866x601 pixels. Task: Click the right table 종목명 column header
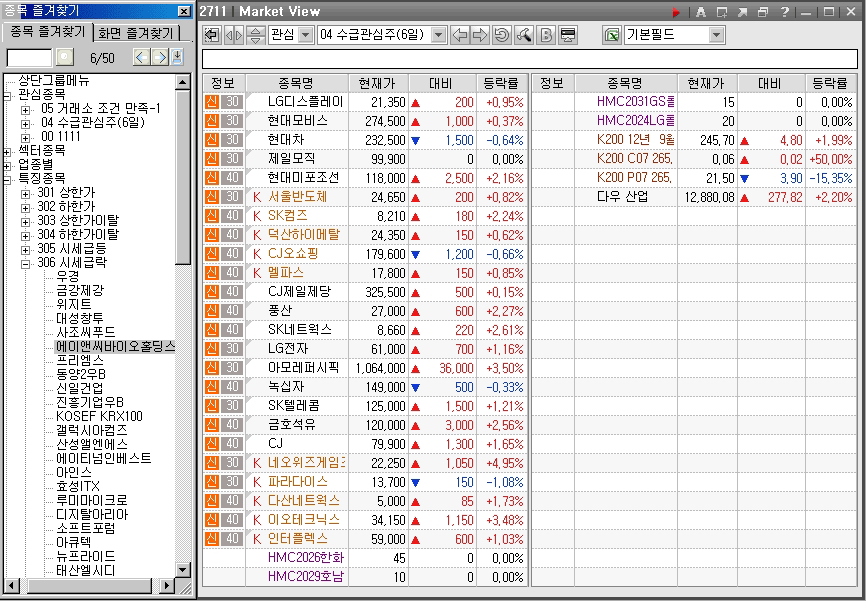click(626, 83)
